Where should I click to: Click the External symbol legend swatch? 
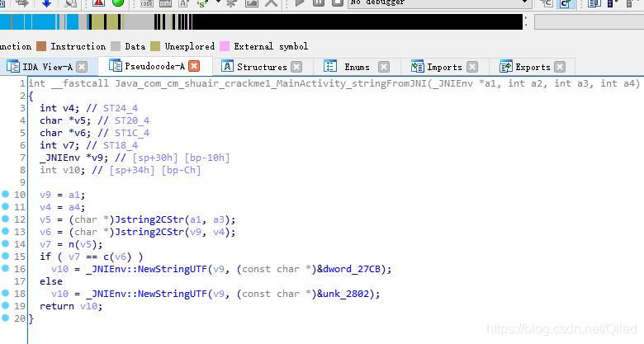click(x=225, y=46)
